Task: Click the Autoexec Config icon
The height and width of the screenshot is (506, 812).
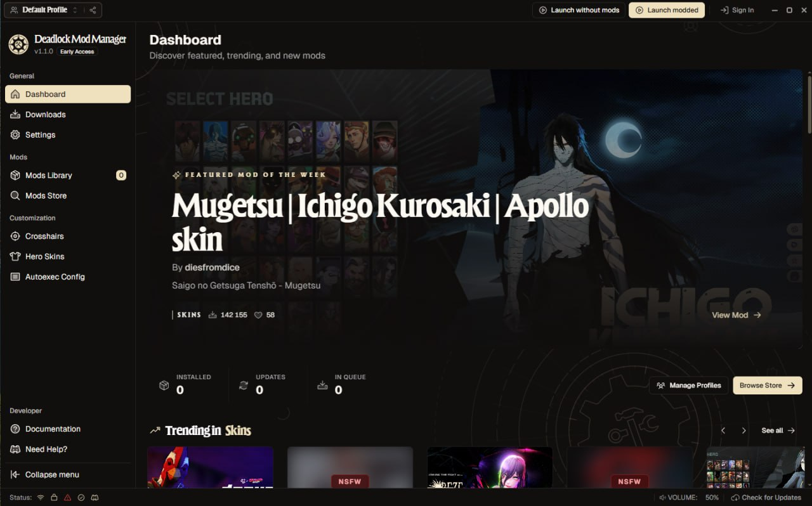Action: click(x=15, y=276)
